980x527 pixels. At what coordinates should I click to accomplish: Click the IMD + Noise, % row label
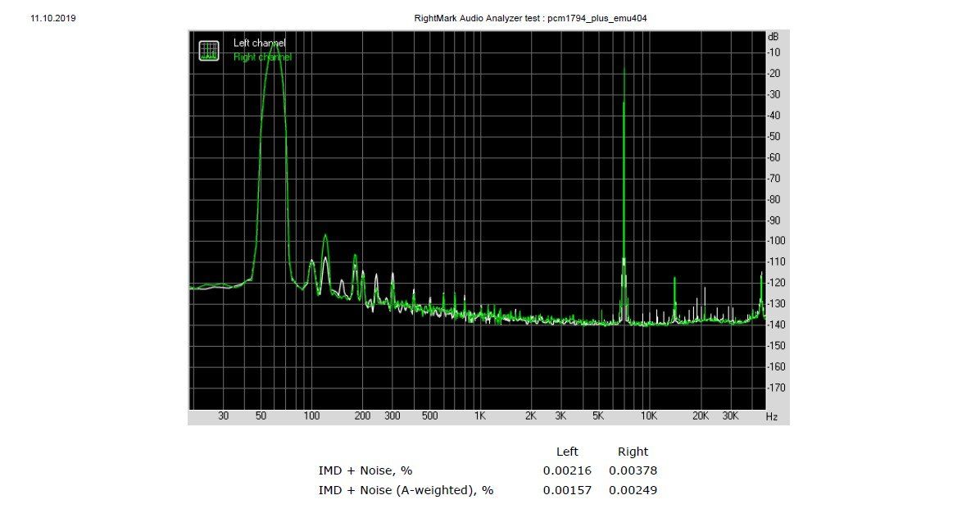coord(365,470)
